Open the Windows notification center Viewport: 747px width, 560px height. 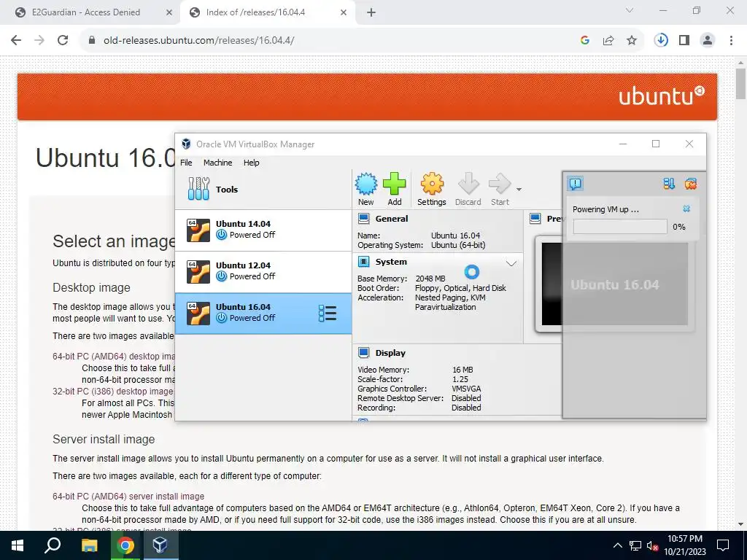point(723,545)
